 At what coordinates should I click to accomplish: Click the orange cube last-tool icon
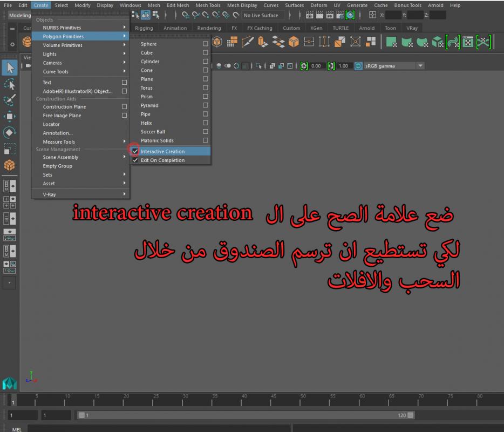pos(10,165)
